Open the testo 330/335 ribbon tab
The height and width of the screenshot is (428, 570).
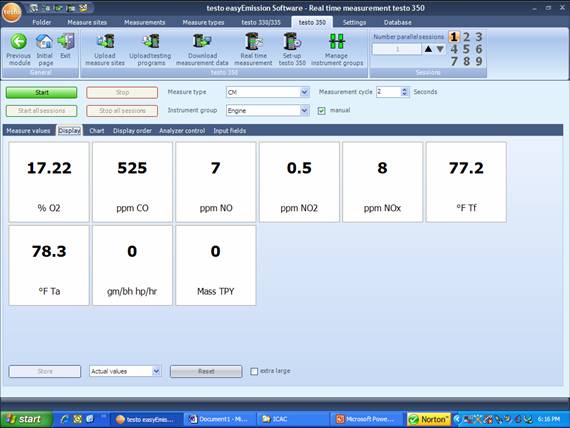point(261,22)
